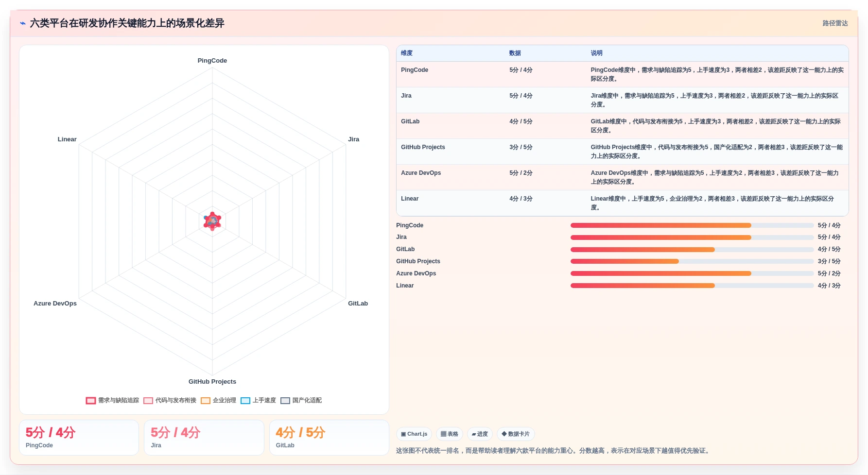
Task: Select the GitHub Projects table row name
Action: pyautogui.click(x=423, y=147)
